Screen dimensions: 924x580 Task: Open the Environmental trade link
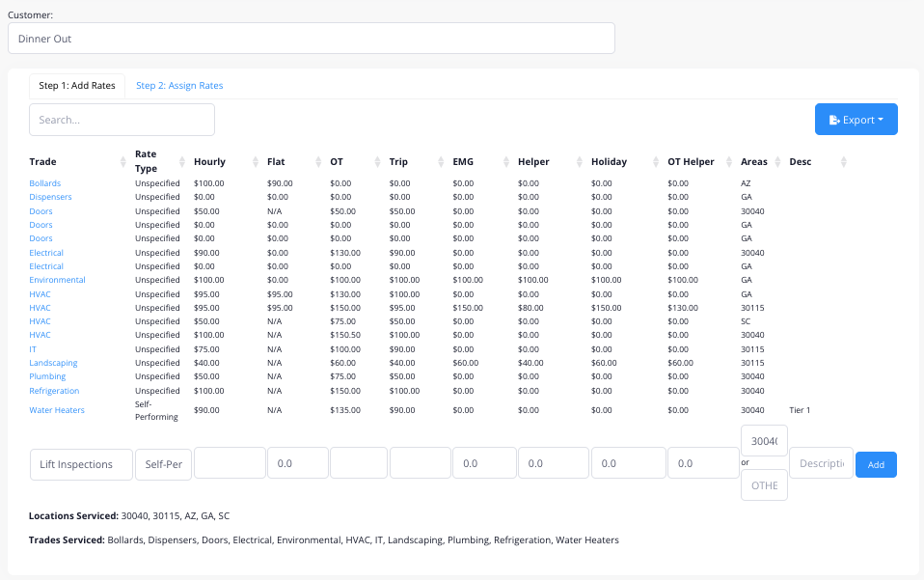(x=57, y=280)
